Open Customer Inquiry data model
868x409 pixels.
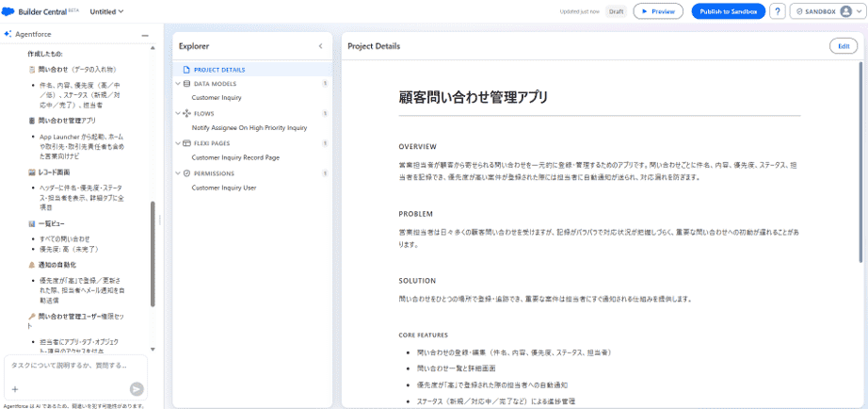[x=217, y=98]
